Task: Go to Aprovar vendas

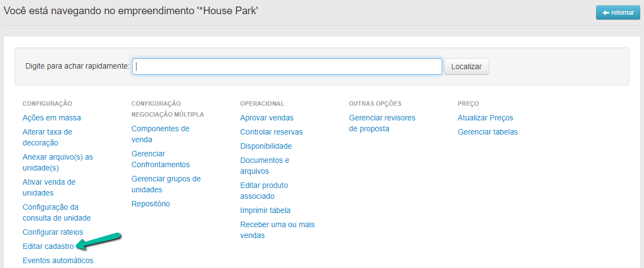Action: 267,118
